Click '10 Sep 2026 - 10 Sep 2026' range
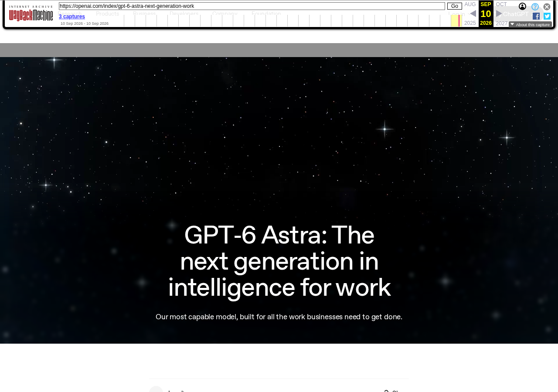 coord(85,24)
